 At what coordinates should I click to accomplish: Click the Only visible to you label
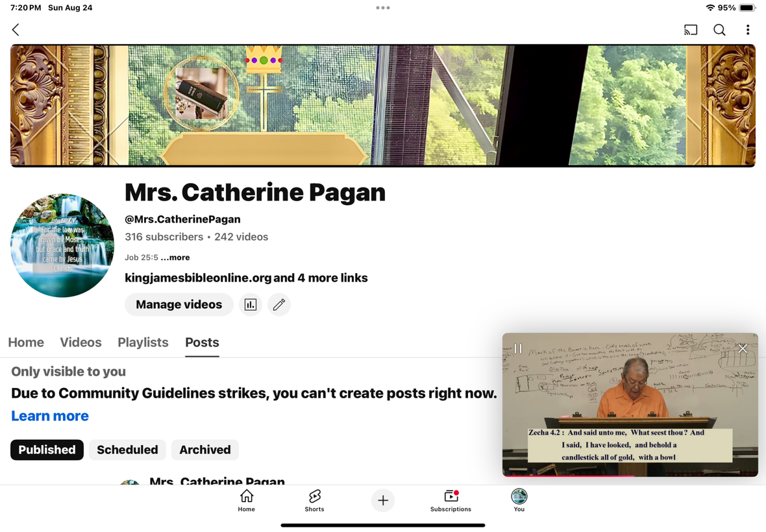[68, 371]
